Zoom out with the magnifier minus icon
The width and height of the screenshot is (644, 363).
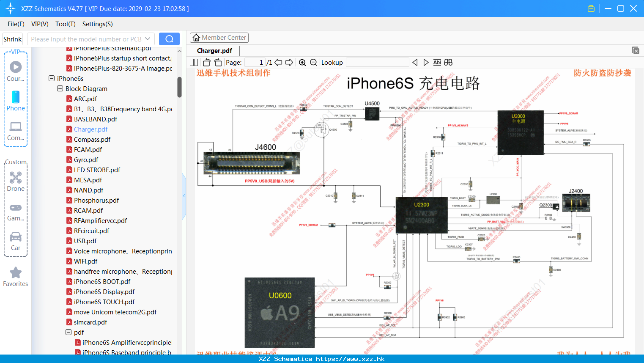click(313, 62)
